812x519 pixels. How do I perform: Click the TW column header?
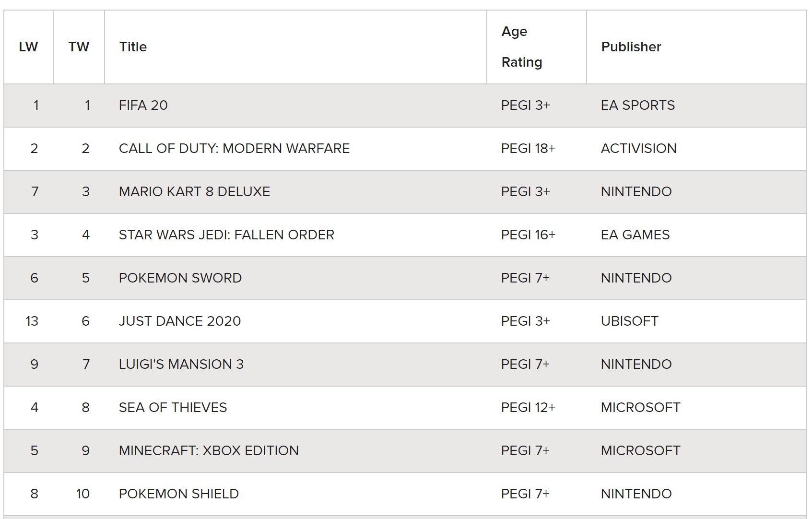tap(79, 47)
